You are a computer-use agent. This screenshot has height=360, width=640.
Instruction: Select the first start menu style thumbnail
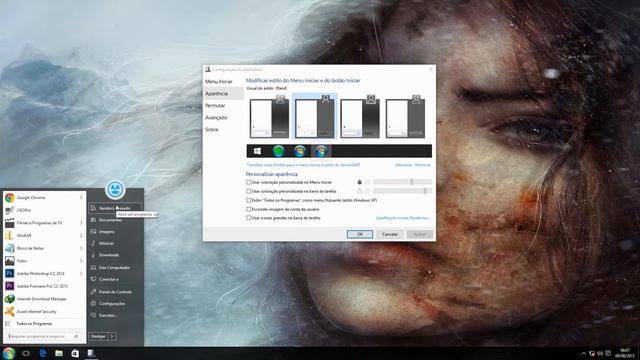pyautogui.click(x=269, y=117)
